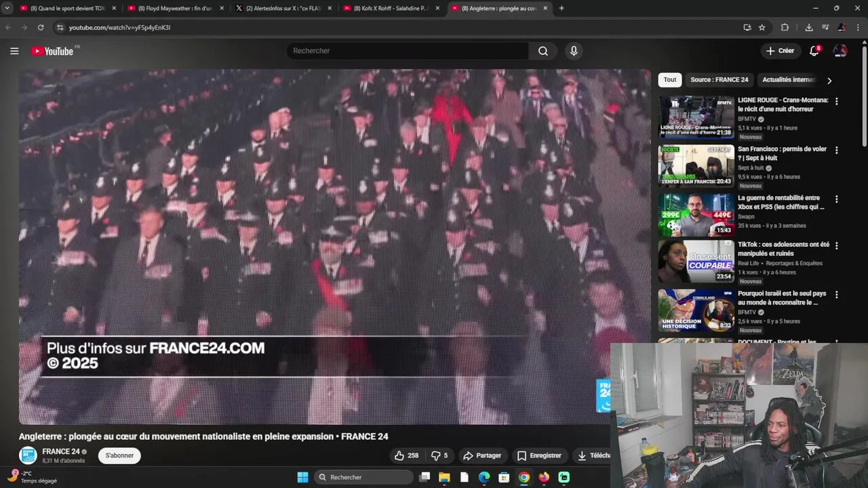Open Chrome three-dot menu

[x=858, y=27]
